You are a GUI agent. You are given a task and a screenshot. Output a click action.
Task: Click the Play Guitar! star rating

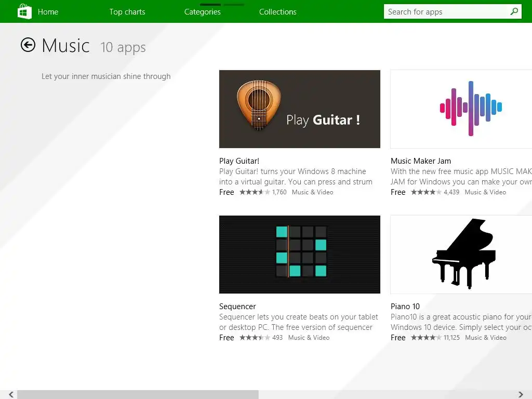pyautogui.click(x=255, y=192)
